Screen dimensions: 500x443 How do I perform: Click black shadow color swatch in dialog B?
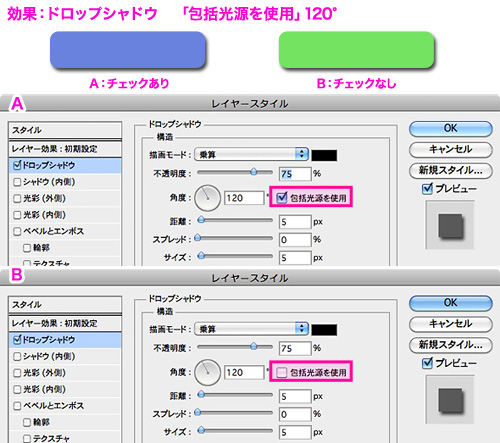click(324, 330)
